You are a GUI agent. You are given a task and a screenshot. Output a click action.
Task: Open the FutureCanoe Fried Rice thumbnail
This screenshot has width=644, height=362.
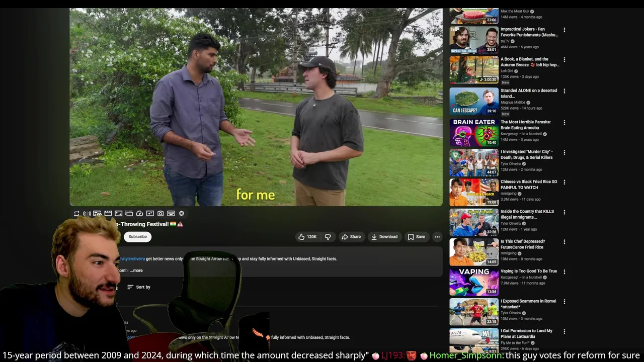click(474, 251)
